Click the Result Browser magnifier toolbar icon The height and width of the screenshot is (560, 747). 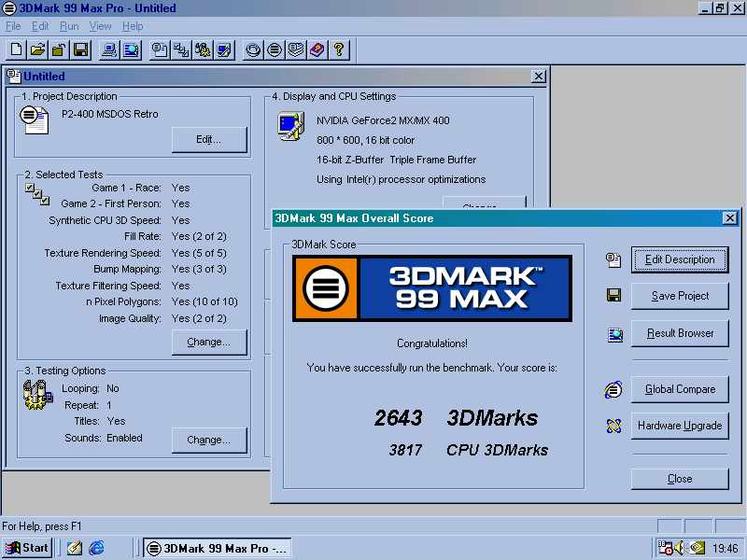[131, 49]
